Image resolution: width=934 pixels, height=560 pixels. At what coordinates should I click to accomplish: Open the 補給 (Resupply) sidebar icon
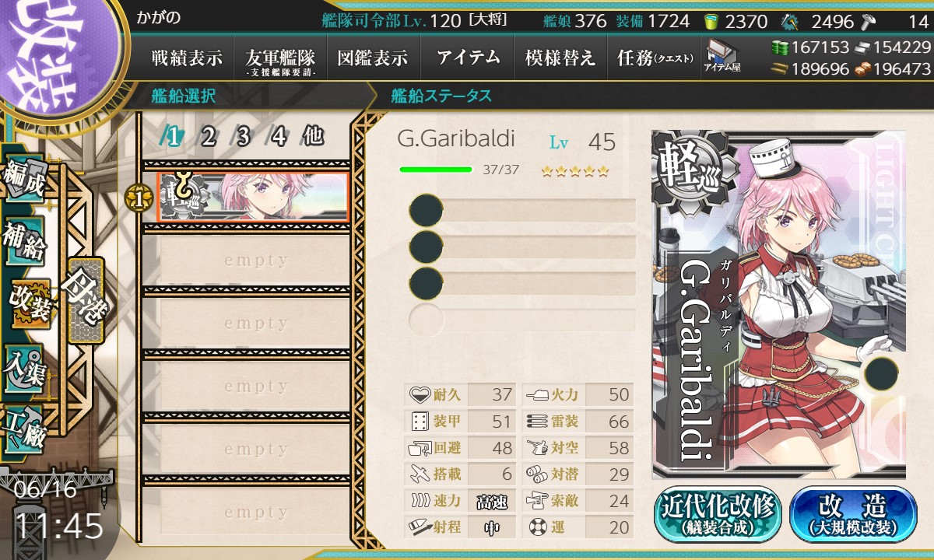click(25, 243)
